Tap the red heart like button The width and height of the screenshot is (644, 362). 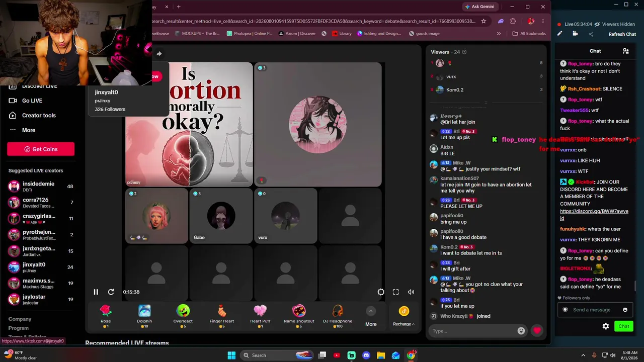(537, 331)
